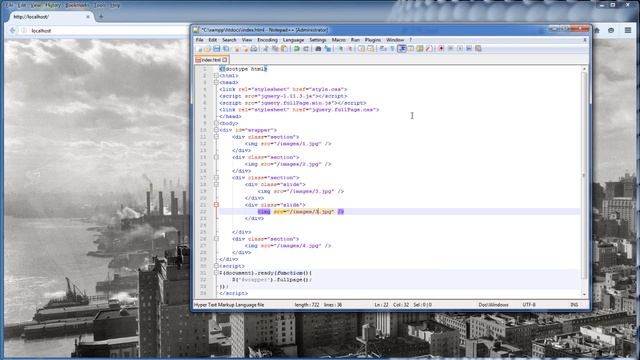Image resolution: width=640 pixels, height=360 pixels.
Task: Click the User Defined Language toolbar icon
Action: coord(411,49)
